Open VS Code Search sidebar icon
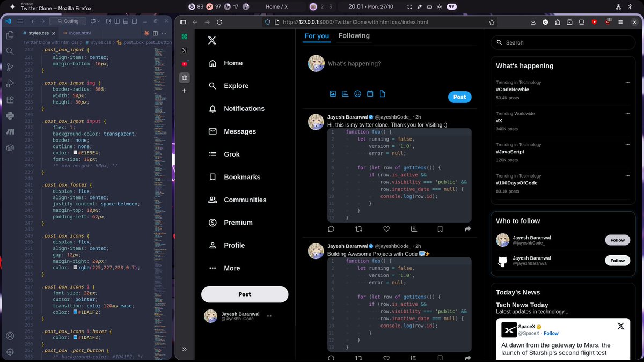Viewport: 644px width, 362px height. point(10,51)
